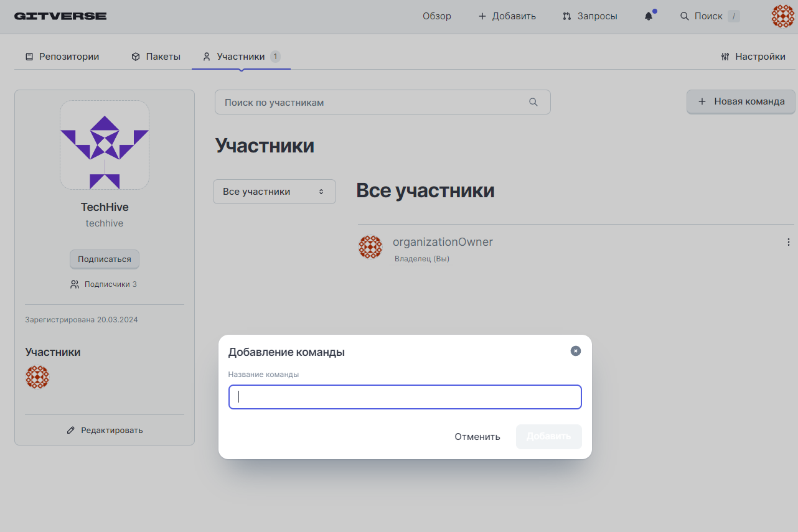Open the user avatar menu in the header
The width and height of the screenshot is (798, 532).
click(783, 16)
